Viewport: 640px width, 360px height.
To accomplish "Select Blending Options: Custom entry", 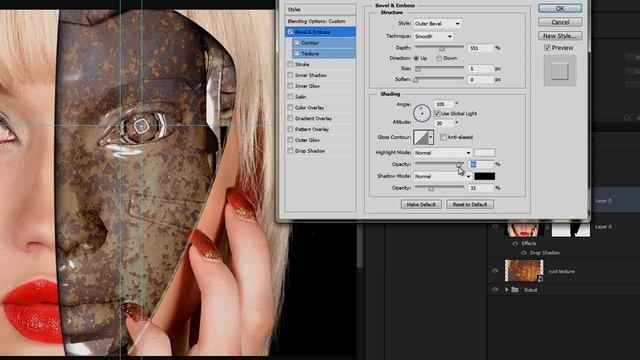I will [320, 21].
